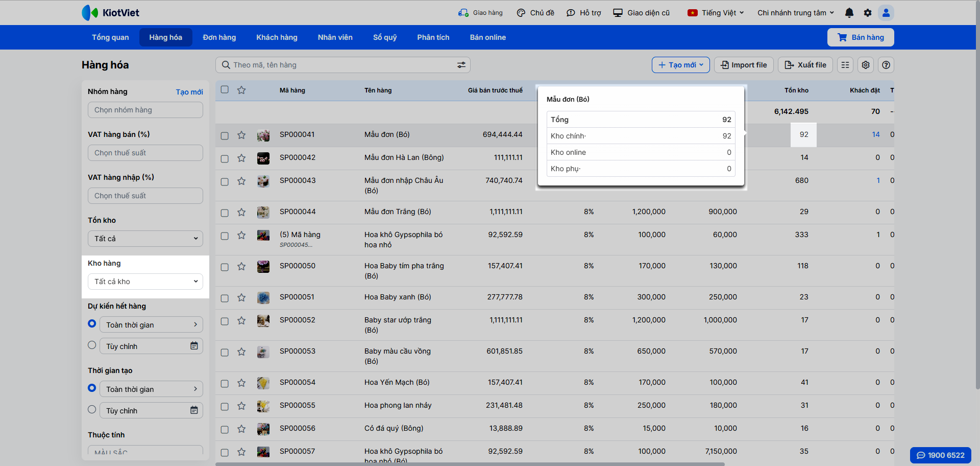Viewport: 980px width, 466px height.
Task: Open the Phân tích menu tab
Action: pyautogui.click(x=433, y=37)
